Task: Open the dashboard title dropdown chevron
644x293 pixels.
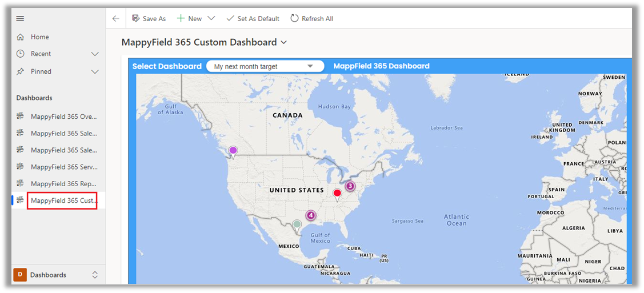Action: click(x=284, y=42)
